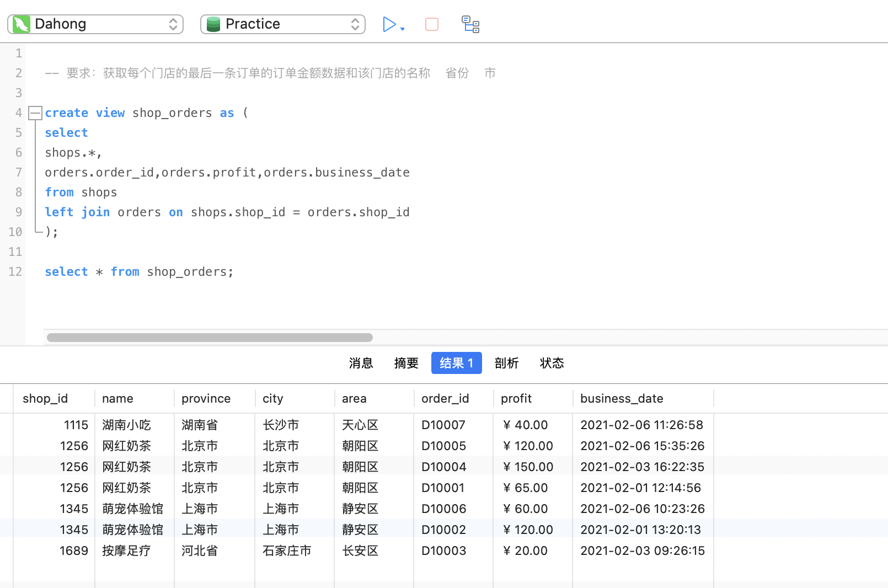The height and width of the screenshot is (588, 888).
Task: Click the dropdown arrow beside the run button
Action: (x=403, y=29)
